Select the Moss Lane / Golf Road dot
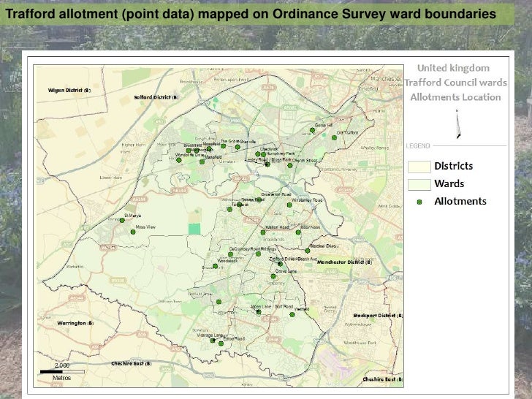 (259, 312)
